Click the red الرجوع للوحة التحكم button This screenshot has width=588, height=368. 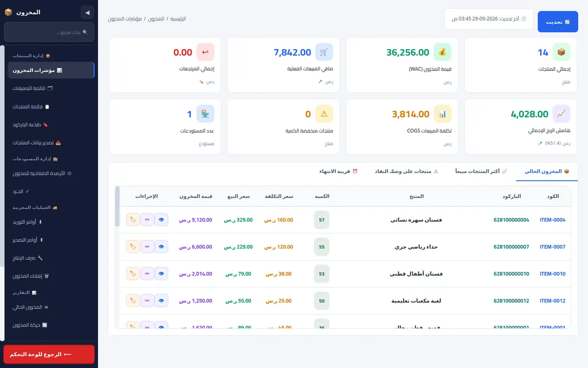[x=49, y=354]
